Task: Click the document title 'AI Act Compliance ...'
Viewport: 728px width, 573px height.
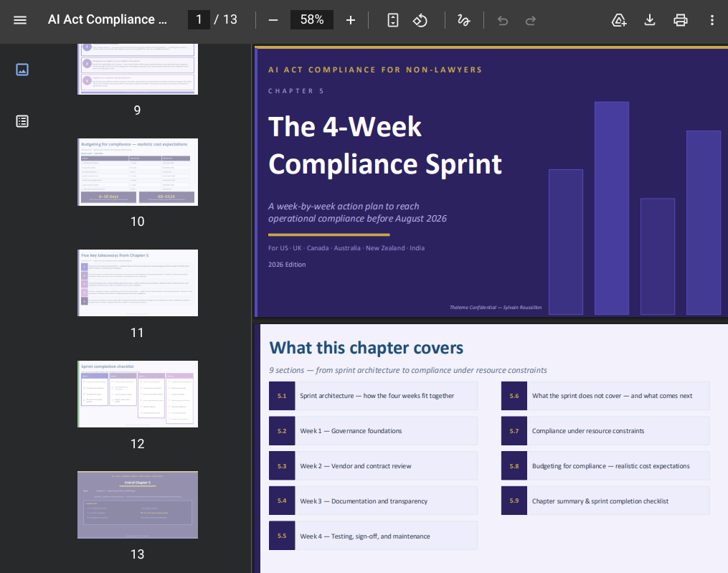Action: click(108, 19)
